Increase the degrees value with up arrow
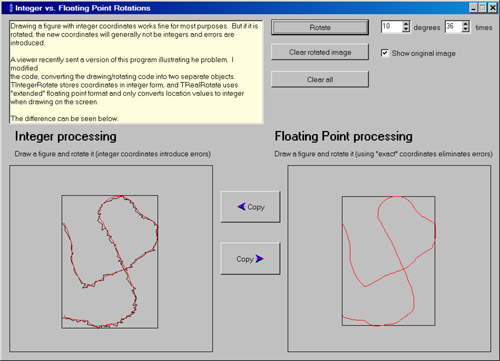 (x=406, y=24)
